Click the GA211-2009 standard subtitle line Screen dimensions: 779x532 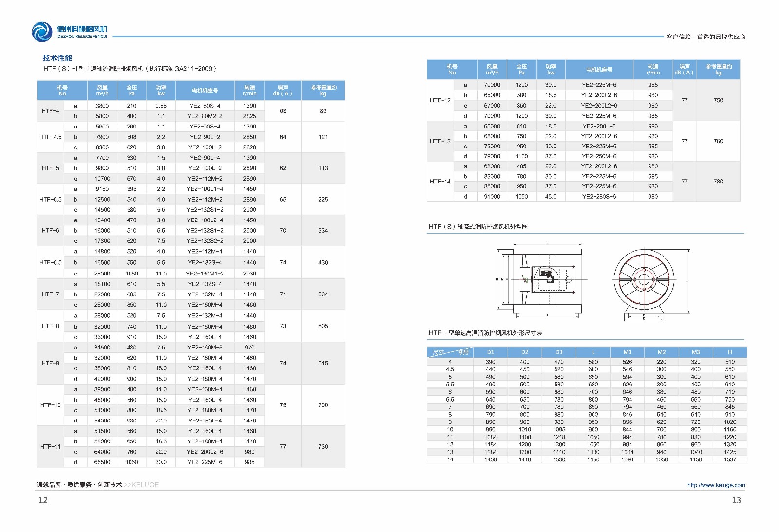pos(130,69)
